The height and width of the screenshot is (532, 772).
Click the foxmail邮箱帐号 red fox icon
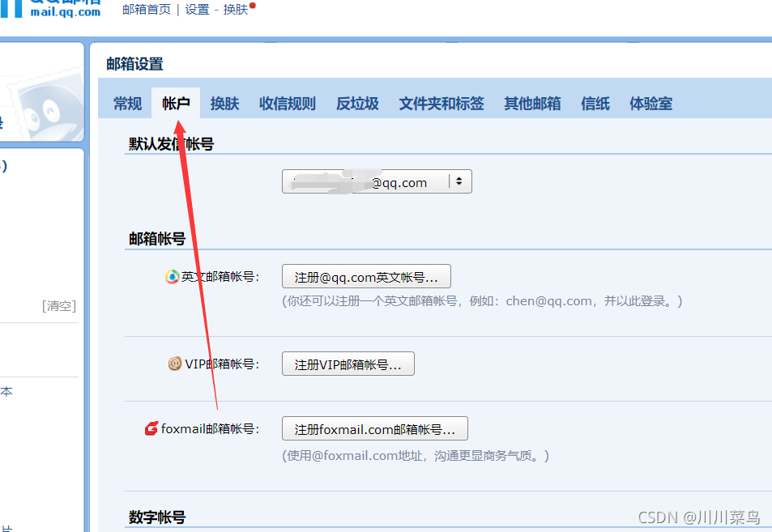click(151, 428)
